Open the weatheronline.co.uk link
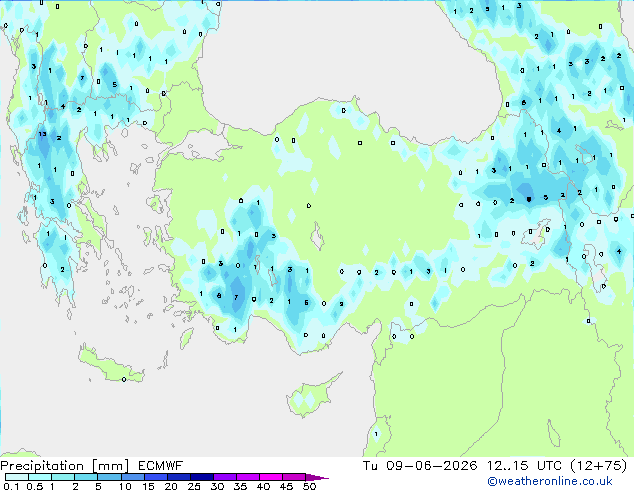Viewport: 634px width, 490px height. point(550,481)
